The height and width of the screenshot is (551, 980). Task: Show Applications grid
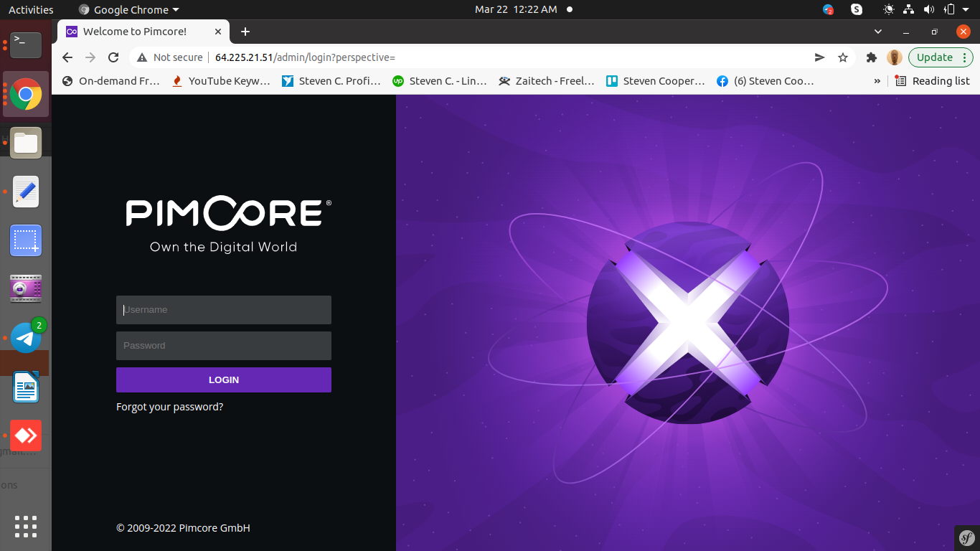26,527
